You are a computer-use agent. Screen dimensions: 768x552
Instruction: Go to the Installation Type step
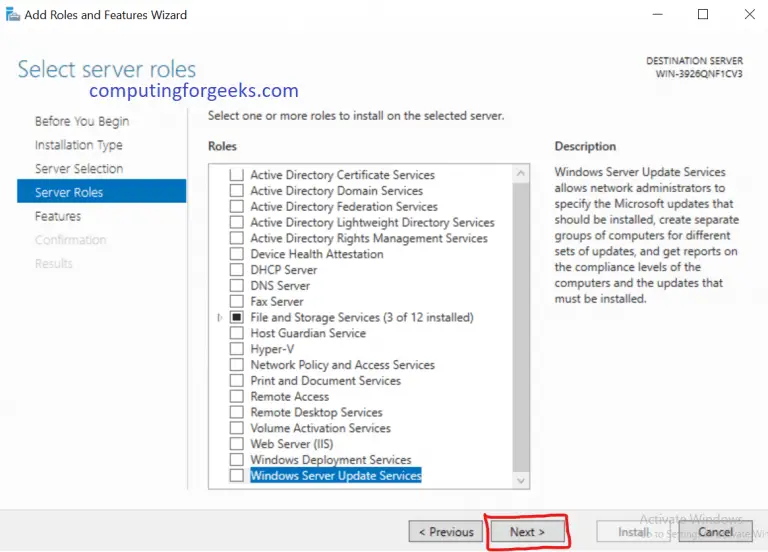pyautogui.click(x=78, y=145)
